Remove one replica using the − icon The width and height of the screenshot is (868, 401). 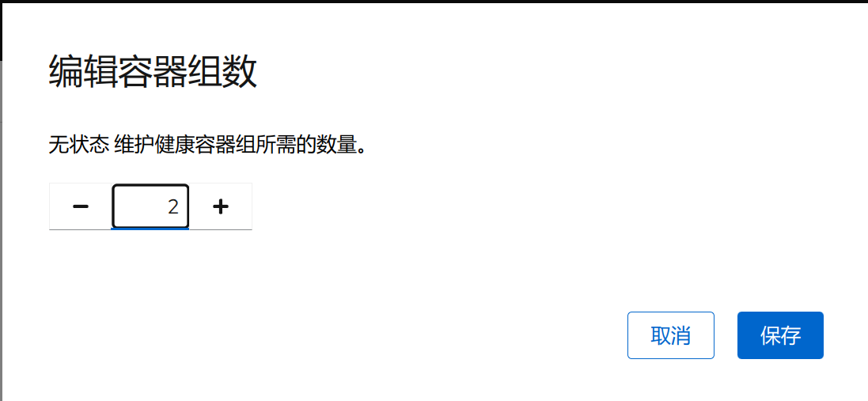[81, 206]
